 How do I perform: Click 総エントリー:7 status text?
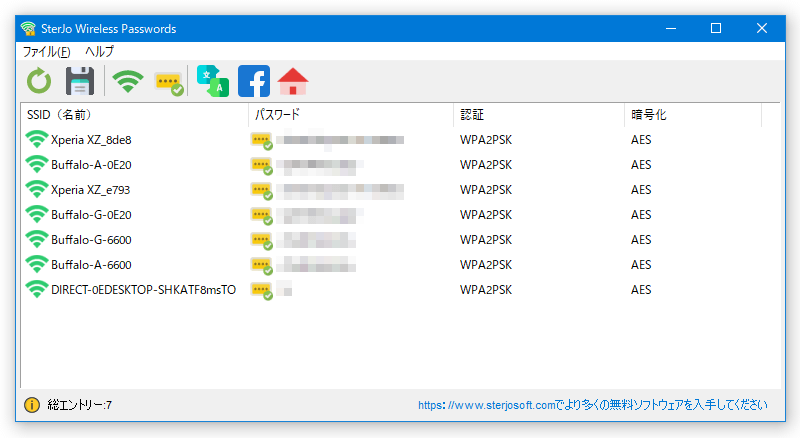[x=80, y=405]
